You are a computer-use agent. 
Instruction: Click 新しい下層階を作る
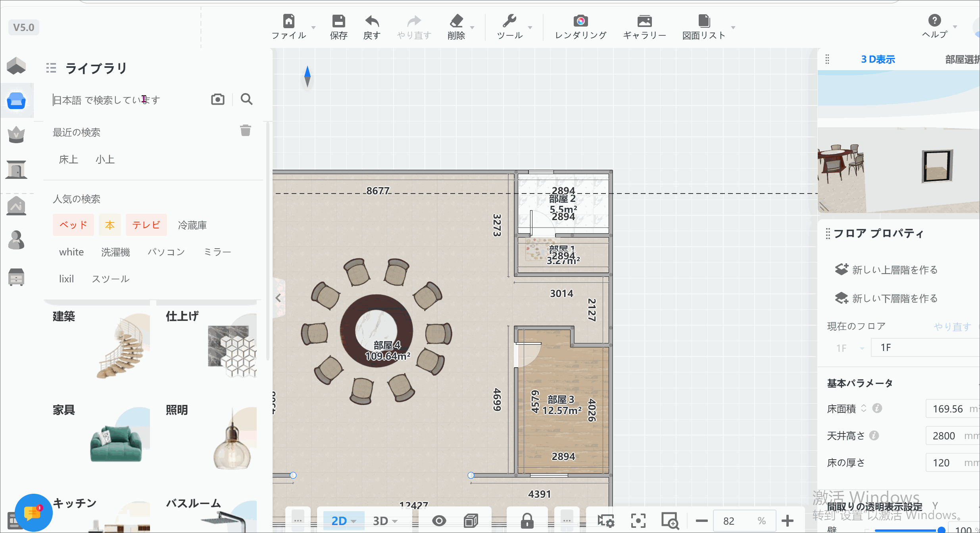(886, 298)
